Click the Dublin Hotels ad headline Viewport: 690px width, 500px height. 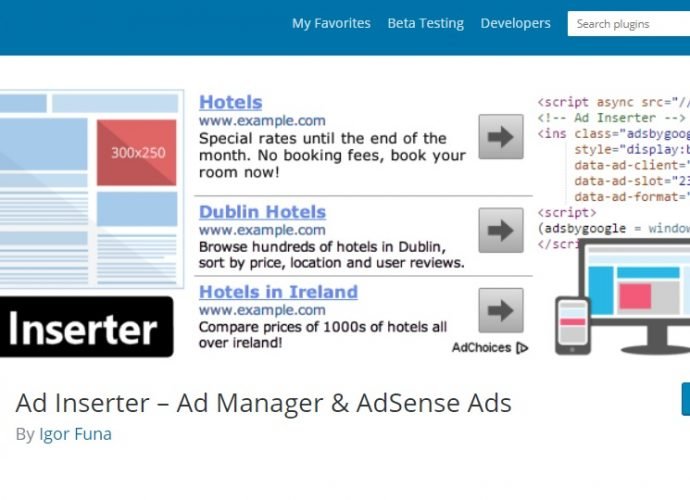coord(262,212)
